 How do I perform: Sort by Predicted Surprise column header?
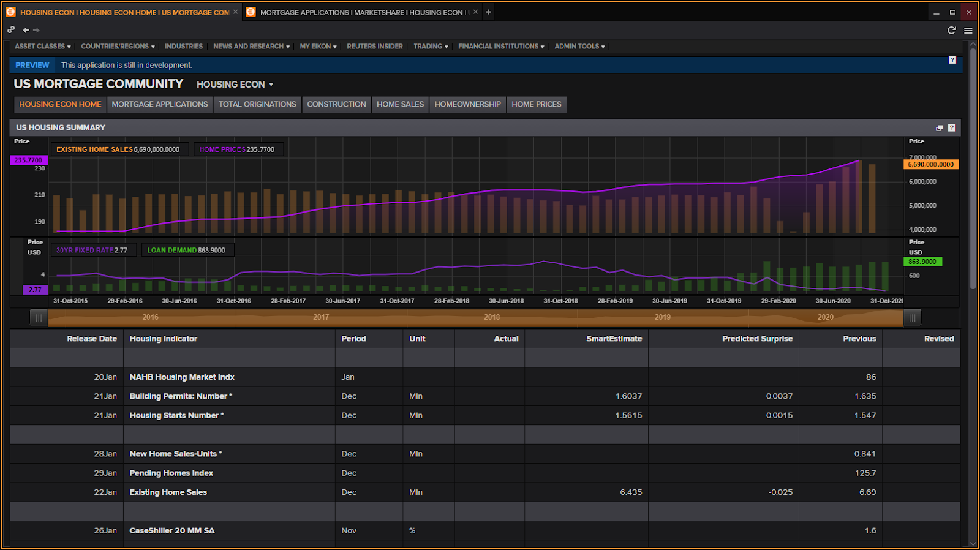(x=724, y=339)
